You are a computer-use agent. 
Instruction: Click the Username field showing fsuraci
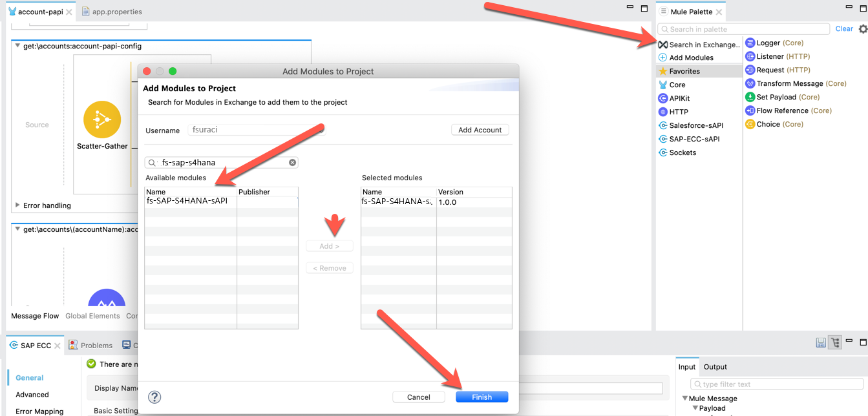coord(257,130)
